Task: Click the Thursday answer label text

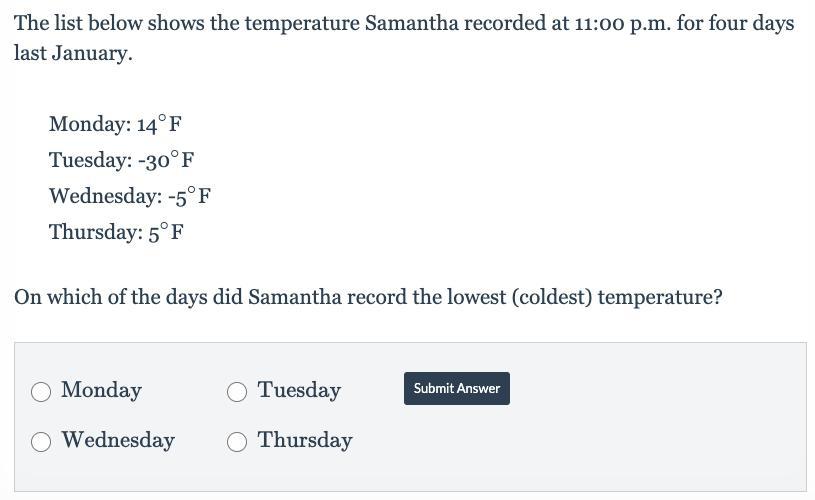Action: (x=305, y=440)
